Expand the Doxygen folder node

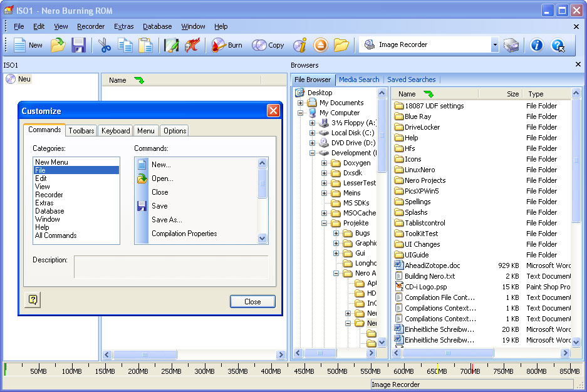[x=325, y=163]
